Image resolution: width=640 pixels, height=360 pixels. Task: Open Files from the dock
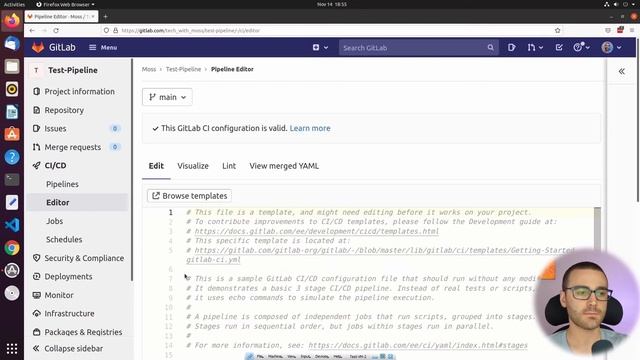tap(12, 66)
